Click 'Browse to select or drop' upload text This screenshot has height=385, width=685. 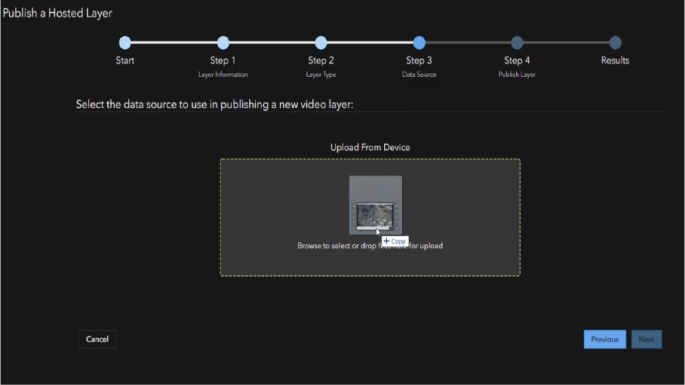[x=370, y=246]
